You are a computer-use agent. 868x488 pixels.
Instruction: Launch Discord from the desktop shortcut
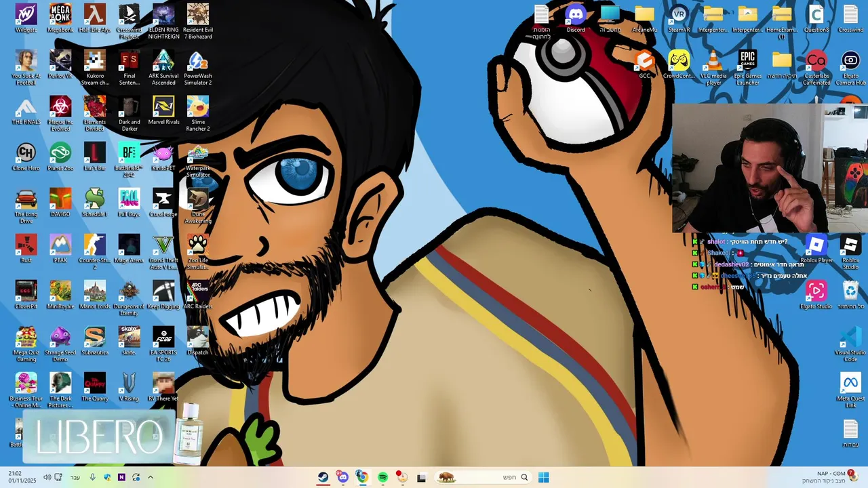point(576,18)
